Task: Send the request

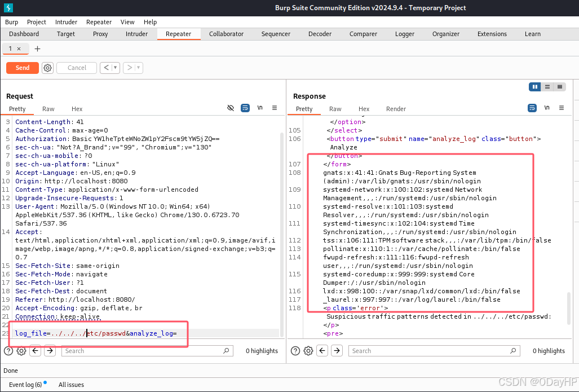Action: pos(23,68)
